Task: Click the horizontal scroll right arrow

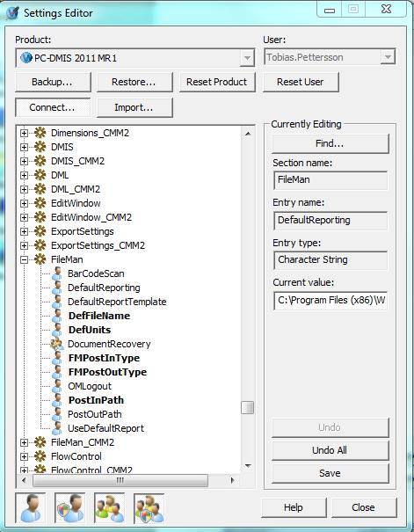Action: pos(232,480)
